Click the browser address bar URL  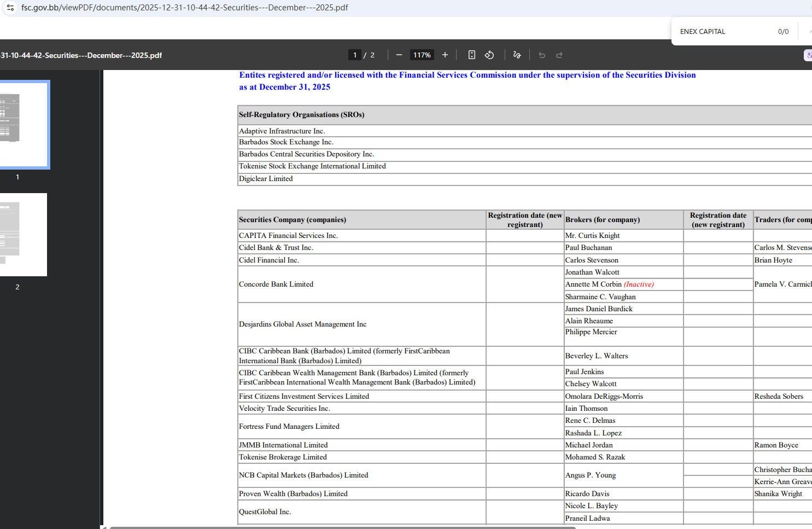[184, 8]
